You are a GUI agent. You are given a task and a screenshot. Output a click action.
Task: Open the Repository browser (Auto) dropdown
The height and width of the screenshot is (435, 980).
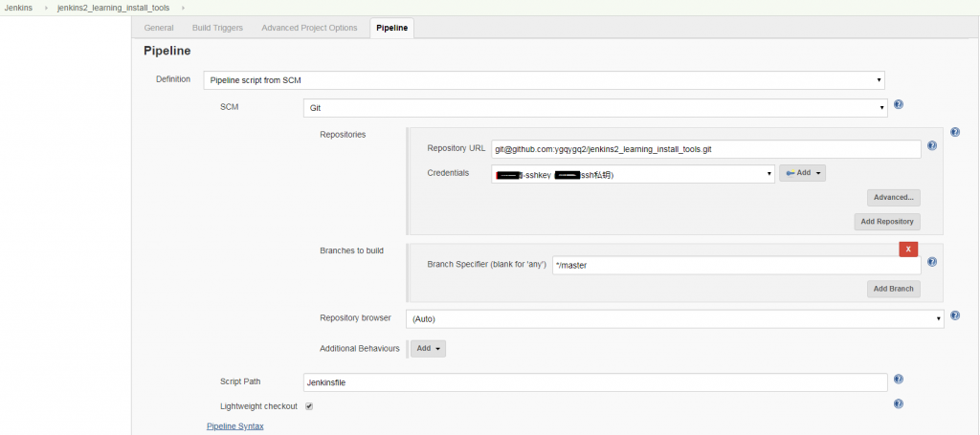coord(675,319)
